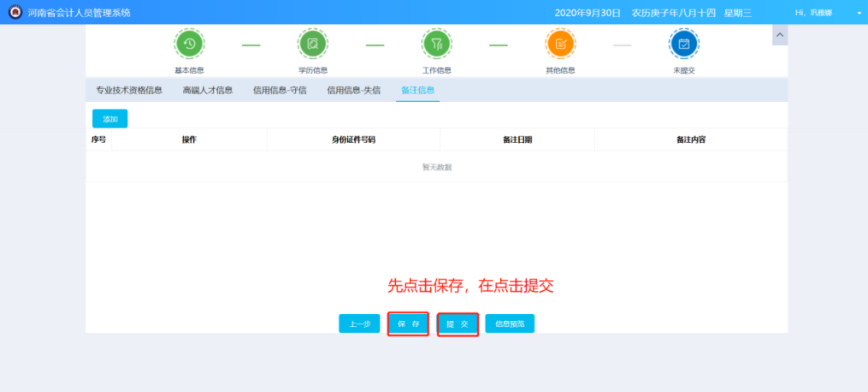
Task: Switch to 专业技术资格信息 tab
Action: click(x=129, y=90)
